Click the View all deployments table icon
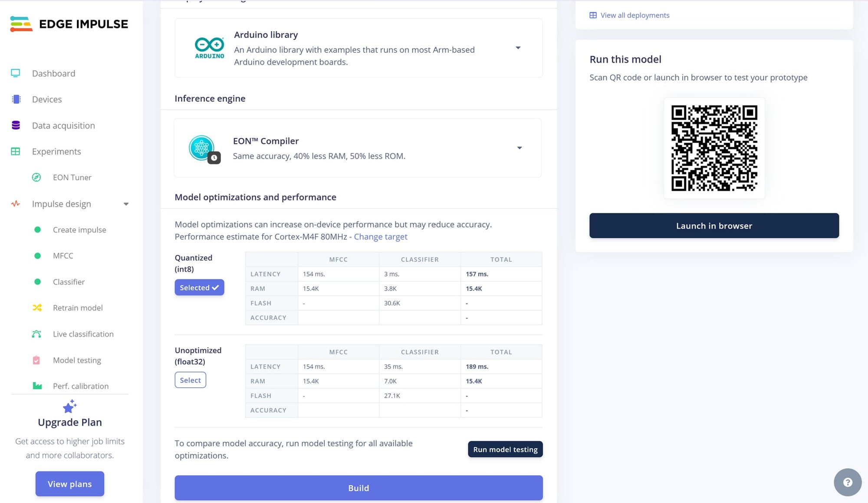868x503 pixels. point(593,15)
